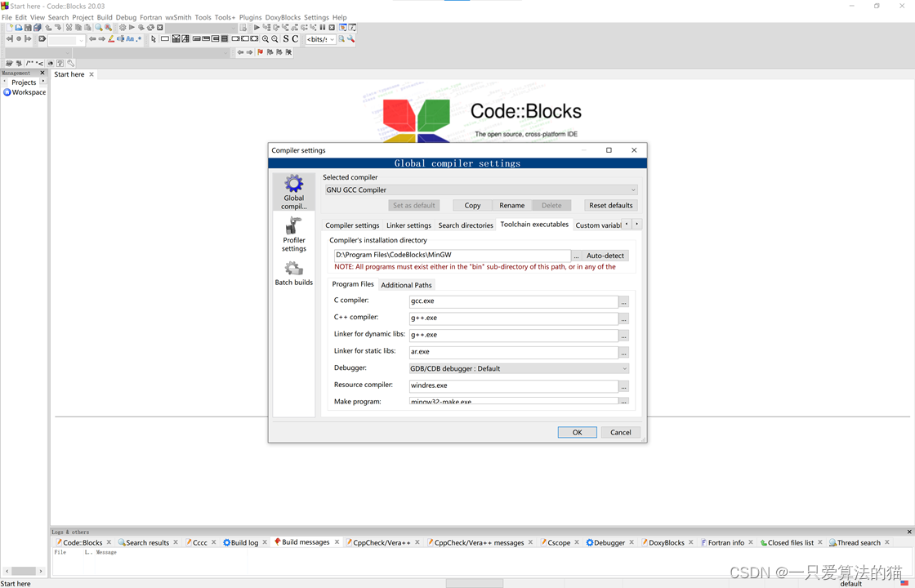Click OK in Compiler settings dialog
The width and height of the screenshot is (915, 588).
[577, 432]
